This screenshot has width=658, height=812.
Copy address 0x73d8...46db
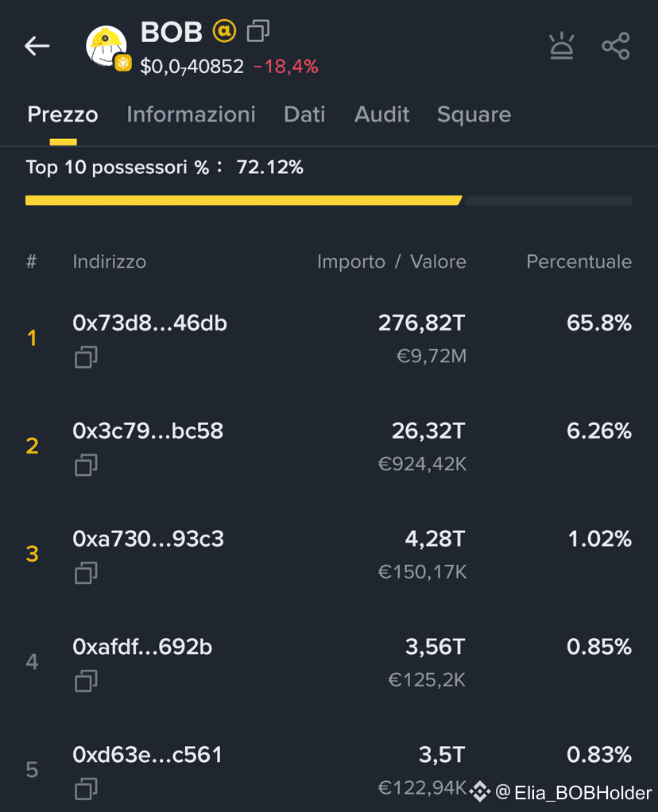[86, 358]
